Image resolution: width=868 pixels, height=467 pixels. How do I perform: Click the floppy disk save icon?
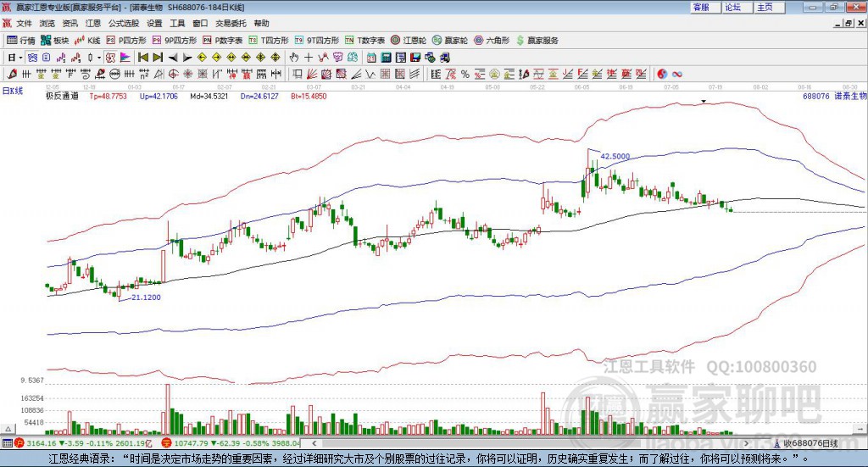[415, 58]
